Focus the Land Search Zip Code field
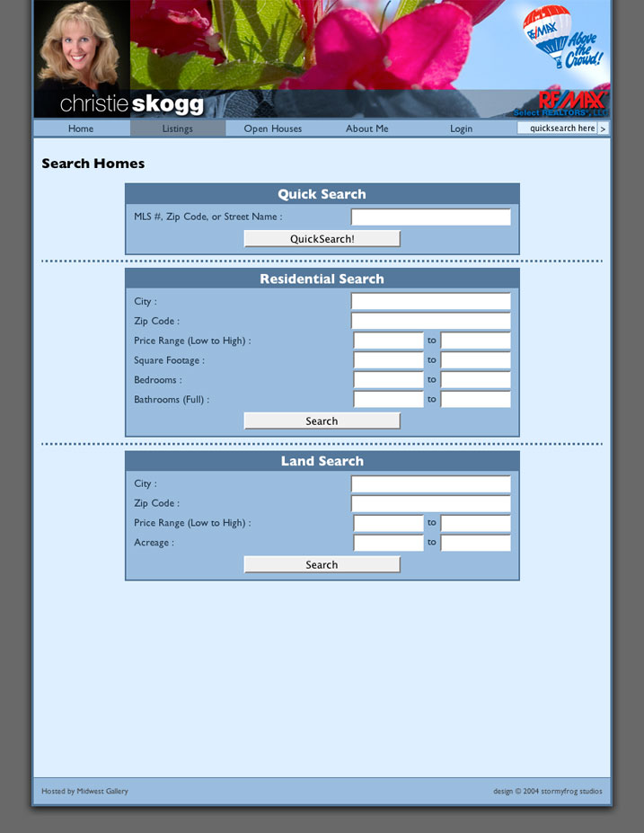Viewport: 644px width, 833px height. pos(430,503)
